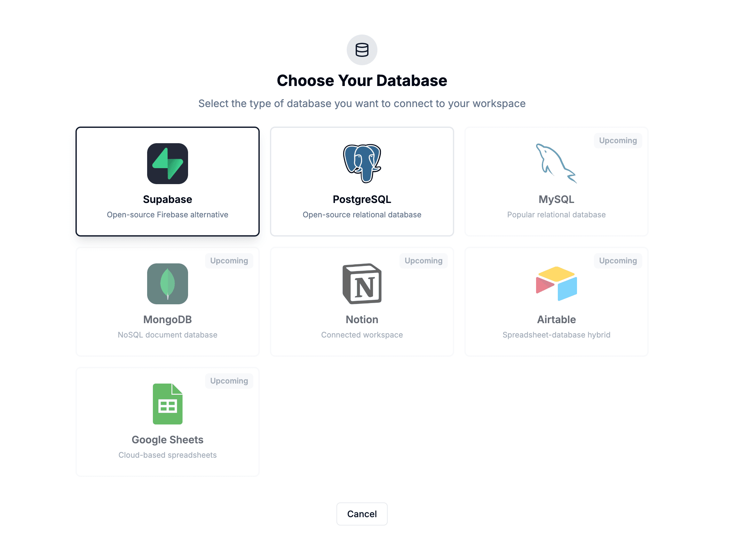The height and width of the screenshot is (560, 751).
Task: Click 'Open-source relational database' description
Action: (x=362, y=214)
